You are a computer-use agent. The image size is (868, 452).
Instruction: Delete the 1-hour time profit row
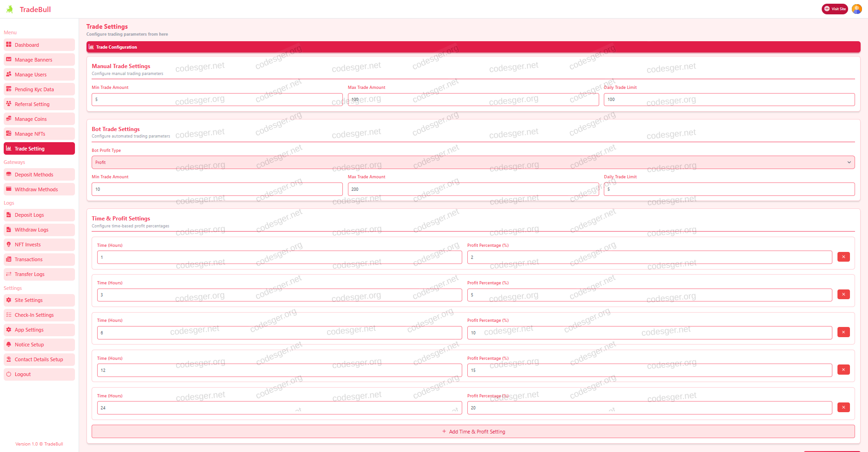click(x=843, y=257)
